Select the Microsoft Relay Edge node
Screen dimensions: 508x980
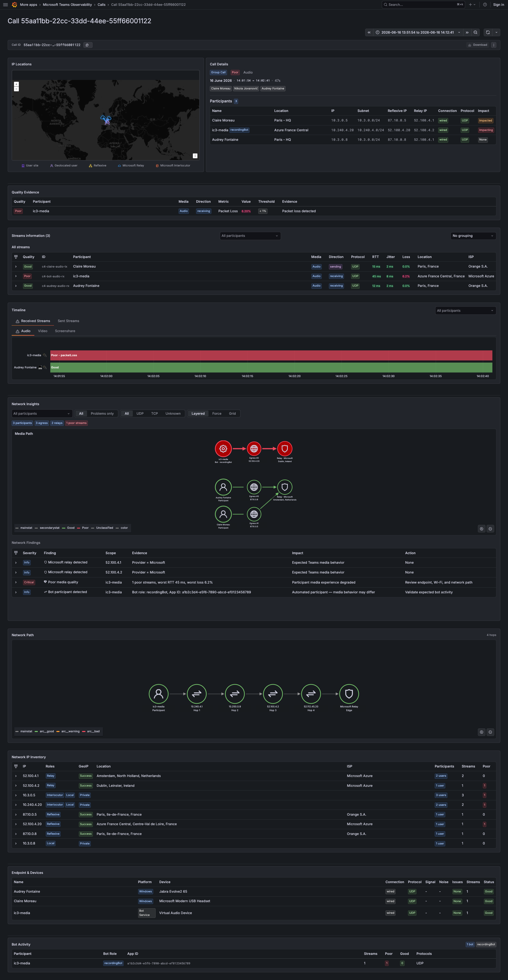(349, 694)
